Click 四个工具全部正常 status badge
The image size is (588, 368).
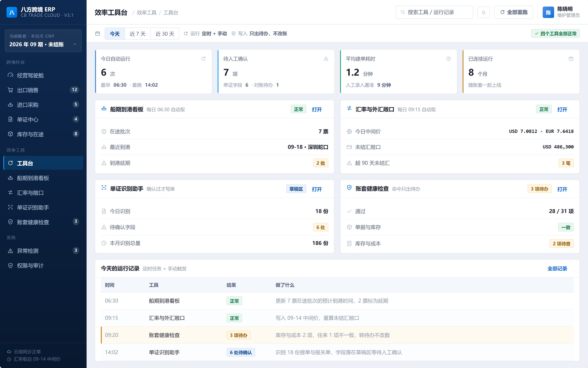(556, 34)
